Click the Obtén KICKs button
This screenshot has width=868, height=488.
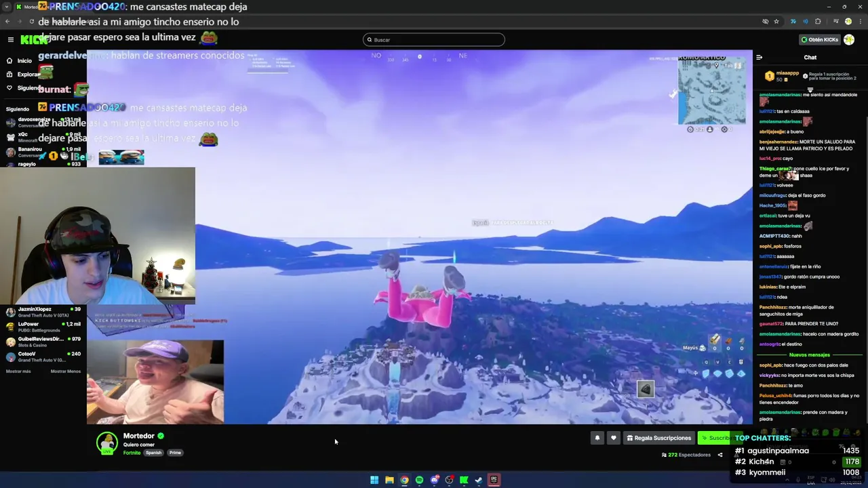pyautogui.click(x=819, y=40)
